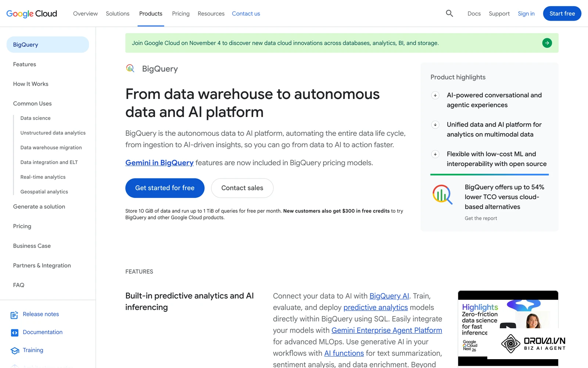Viewport: 588px width, 368px height.
Task: Go to Features in the sidebar
Action: [x=25, y=64]
